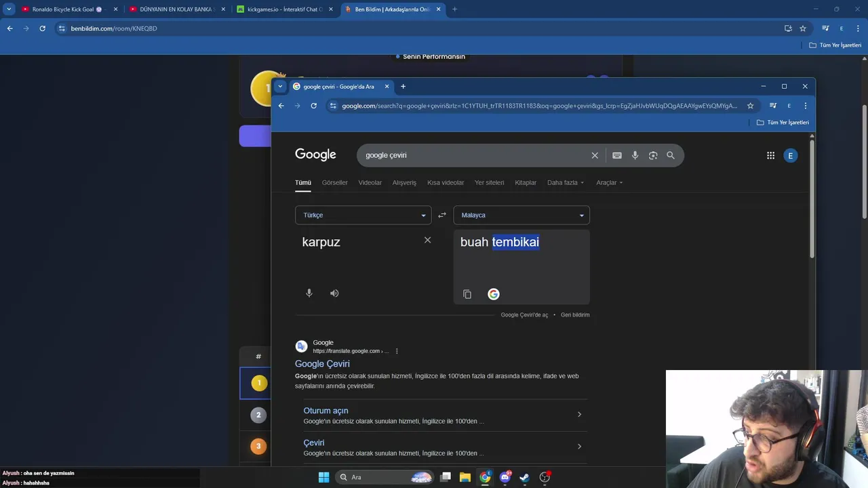Open the three-dot menu beside translate.google.com result
This screenshot has width=868, height=488.
397,351
